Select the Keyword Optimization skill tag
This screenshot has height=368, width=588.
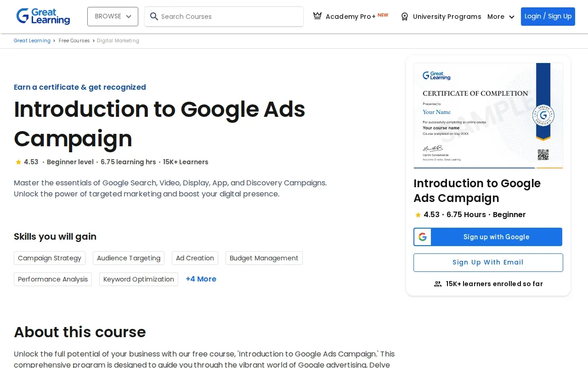coord(139,279)
